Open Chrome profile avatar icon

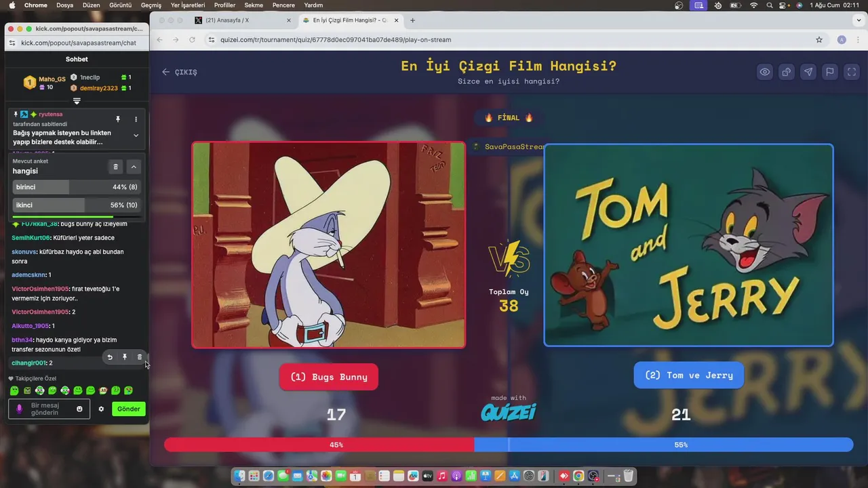coord(842,39)
